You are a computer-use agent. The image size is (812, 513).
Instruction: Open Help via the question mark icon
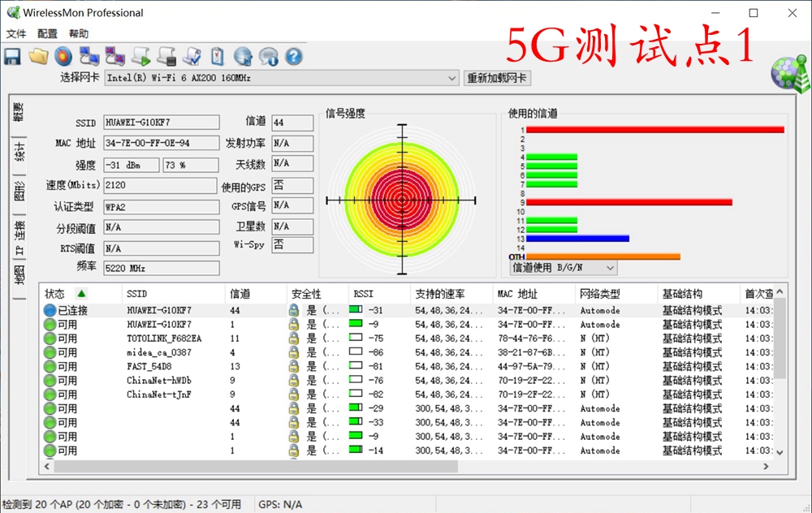coord(293,55)
